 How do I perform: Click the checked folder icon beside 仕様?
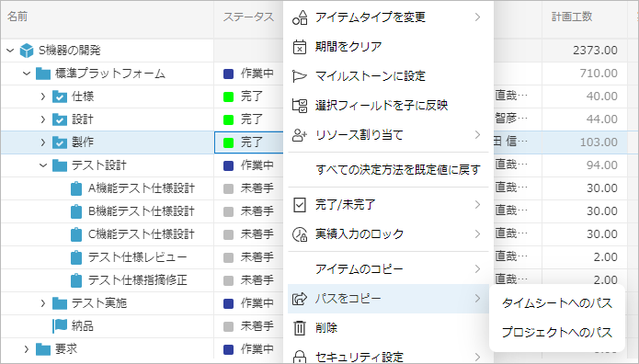[60, 97]
